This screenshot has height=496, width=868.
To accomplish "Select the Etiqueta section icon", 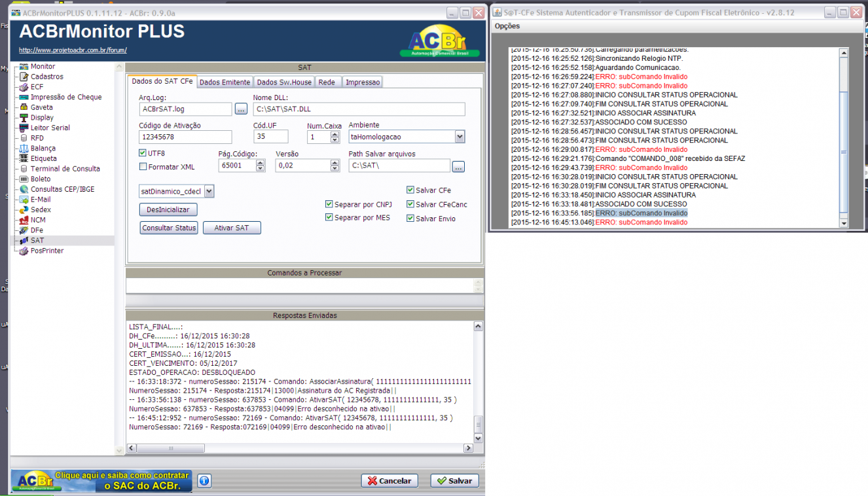I will pos(24,158).
